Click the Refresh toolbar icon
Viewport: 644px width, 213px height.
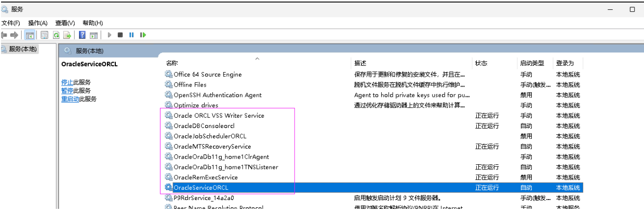[56, 35]
